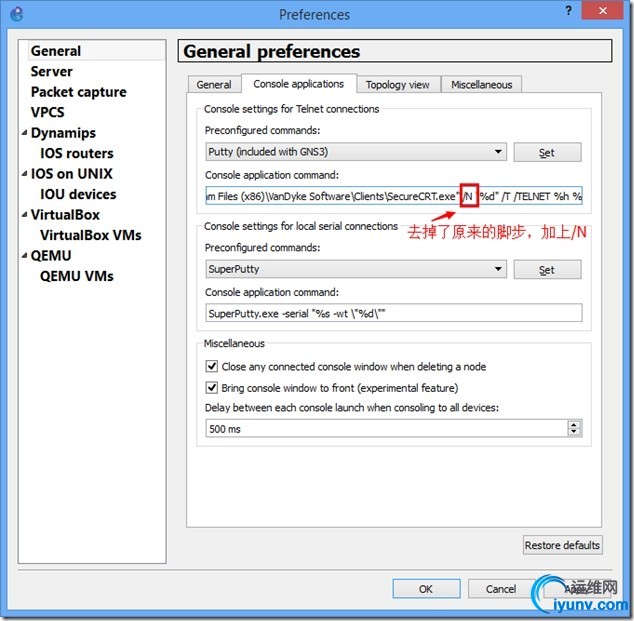Toggle Bring console window to front checkbox
634x621 pixels.
click(x=211, y=388)
